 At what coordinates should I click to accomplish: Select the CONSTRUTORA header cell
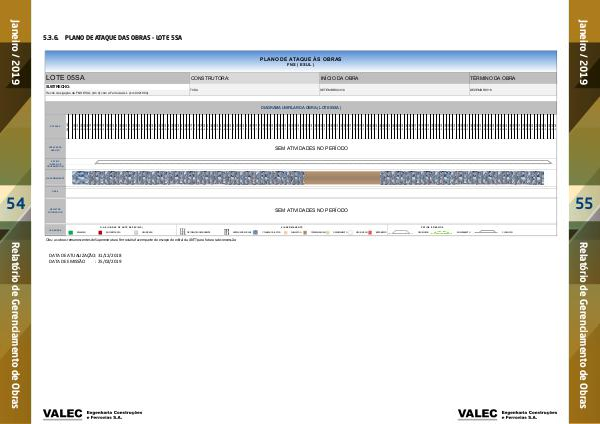(x=252, y=77)
